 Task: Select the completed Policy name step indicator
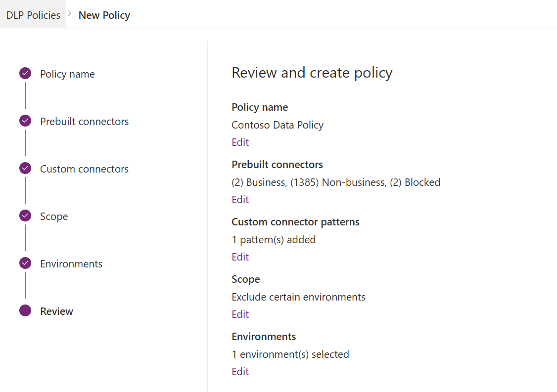click(x=25, y=73)
